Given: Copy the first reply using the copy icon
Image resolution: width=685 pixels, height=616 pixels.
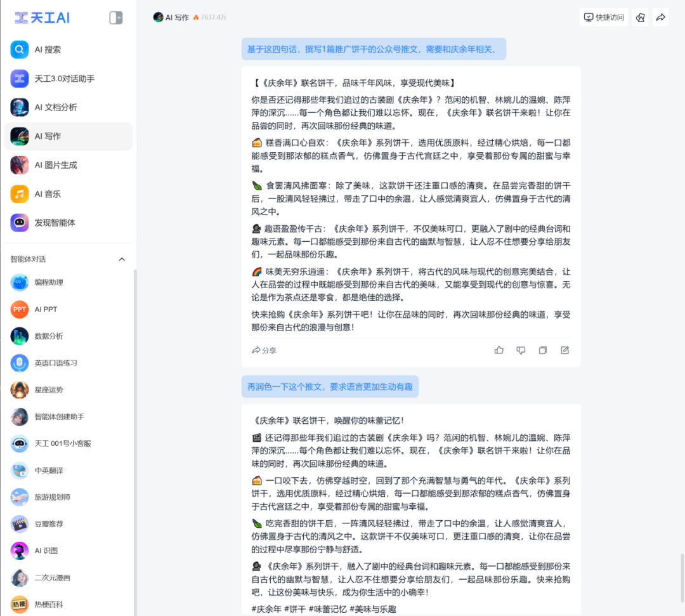Looking at the screenshot, I should coord(542,350).
